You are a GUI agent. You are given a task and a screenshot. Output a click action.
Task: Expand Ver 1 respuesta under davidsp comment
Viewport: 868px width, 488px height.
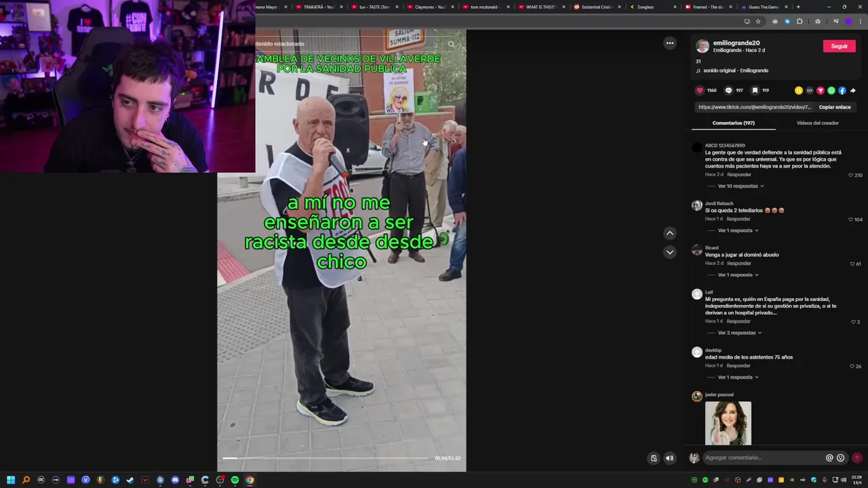pyautogui.click(x=738, y=377)
